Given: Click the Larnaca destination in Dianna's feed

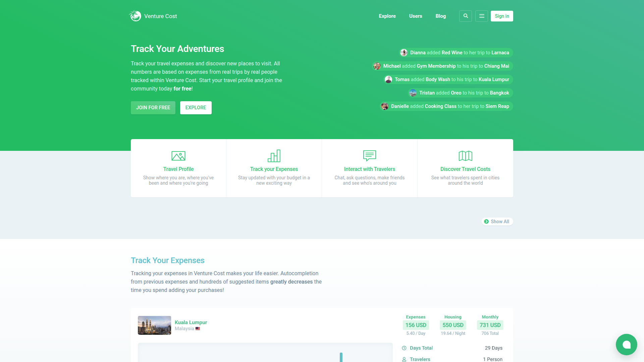Looking at the screenshot, I should click(x=500, y=53).
